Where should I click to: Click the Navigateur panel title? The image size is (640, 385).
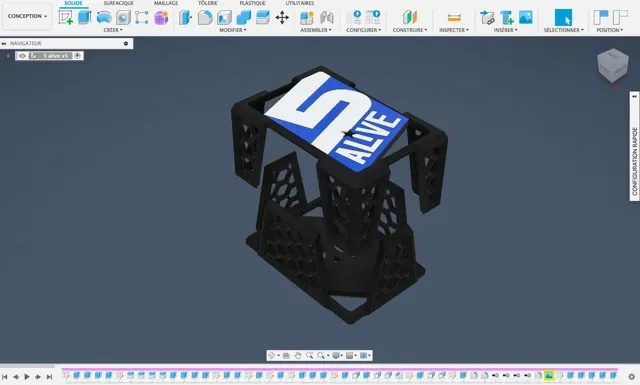tap(25, 43)
